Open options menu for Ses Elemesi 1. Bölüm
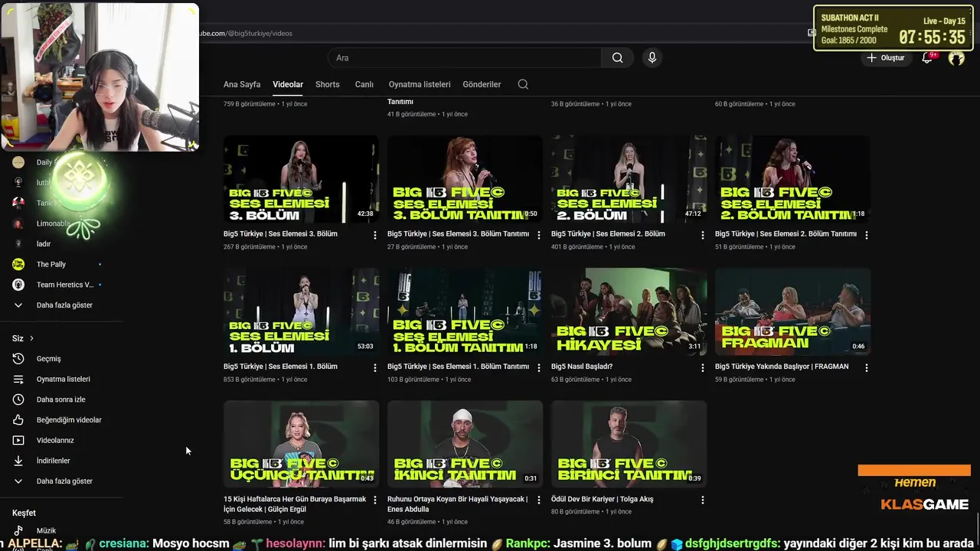 pyautogui.click(x=374, y=368)
